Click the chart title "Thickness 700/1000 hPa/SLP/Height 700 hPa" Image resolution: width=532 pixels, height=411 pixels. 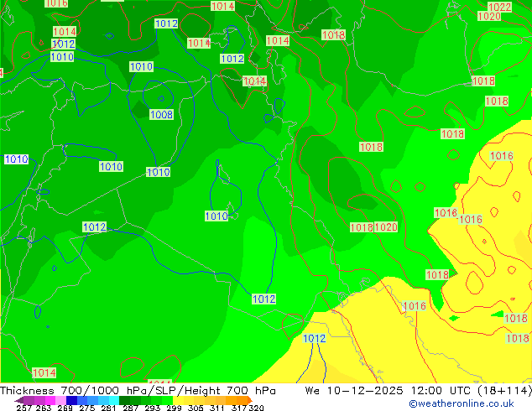tap(138, 391)
